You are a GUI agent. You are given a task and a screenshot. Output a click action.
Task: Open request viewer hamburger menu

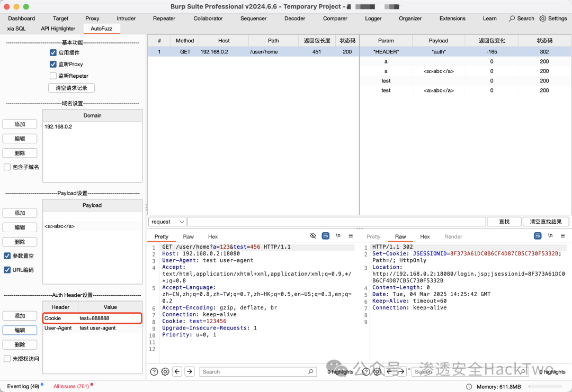pyautogui.click(x=351, y=236)
